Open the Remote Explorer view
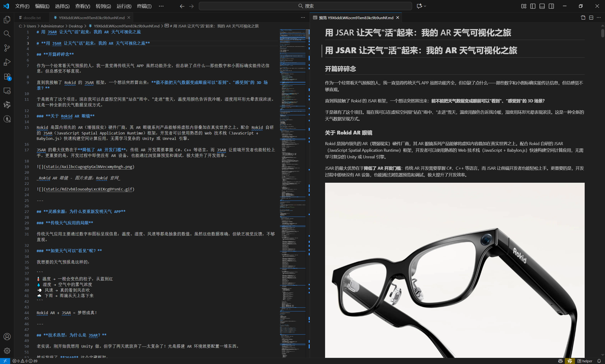 pyautogui.click(x=7, y=91)
